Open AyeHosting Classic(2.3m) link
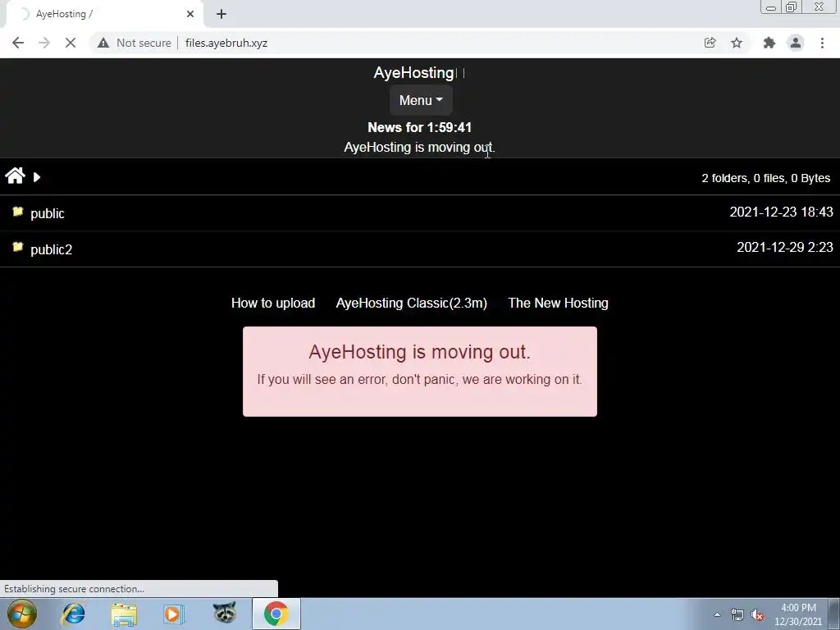The image size is (840, 630). (412, 303)
